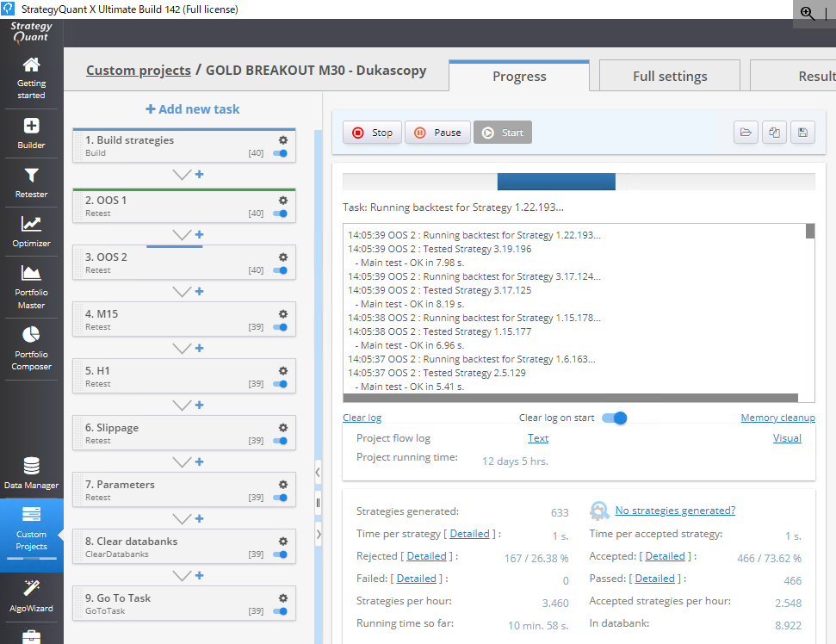Viewport: 836px width, 644px height.
Task: Open Data Manager
Action: [x=31, y=473]
